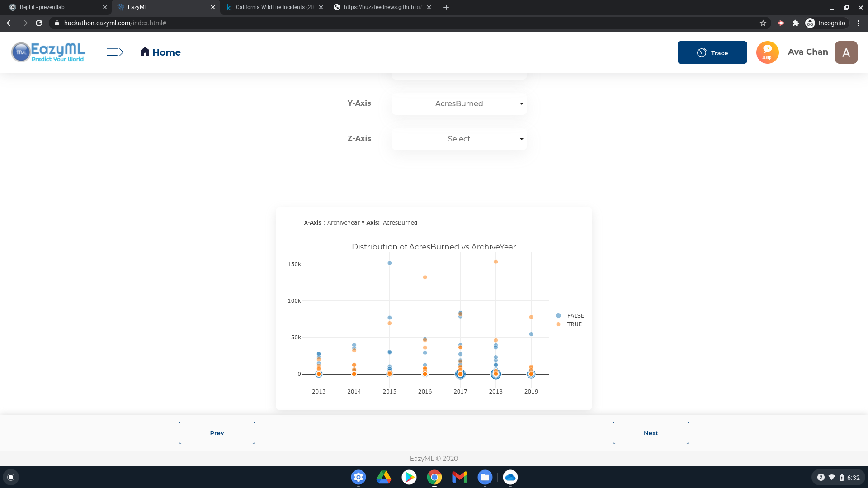This screenshot has height=488, width=868.
Task: Click the 2015 150k blue data point
Action: tap(389, 263)
